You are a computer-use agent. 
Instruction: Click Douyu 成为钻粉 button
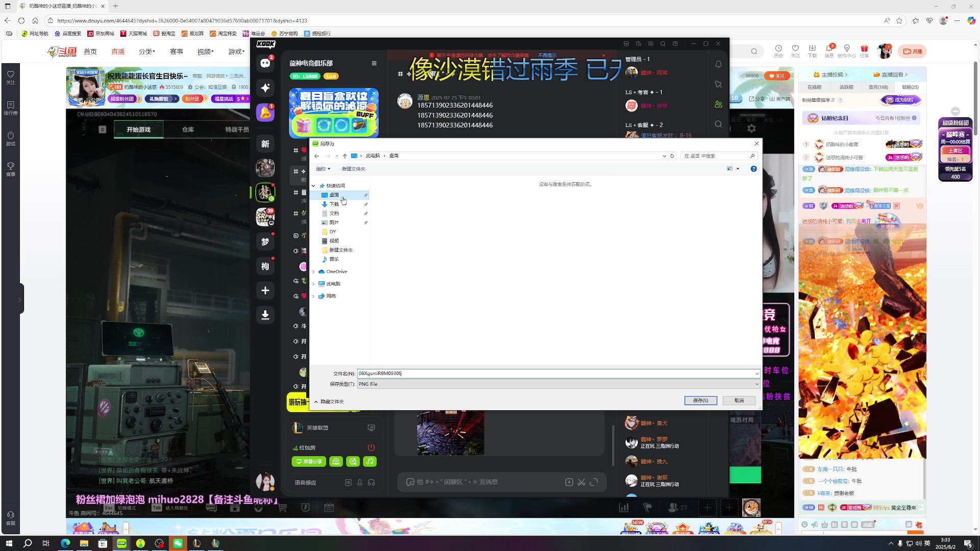[901, 100]
